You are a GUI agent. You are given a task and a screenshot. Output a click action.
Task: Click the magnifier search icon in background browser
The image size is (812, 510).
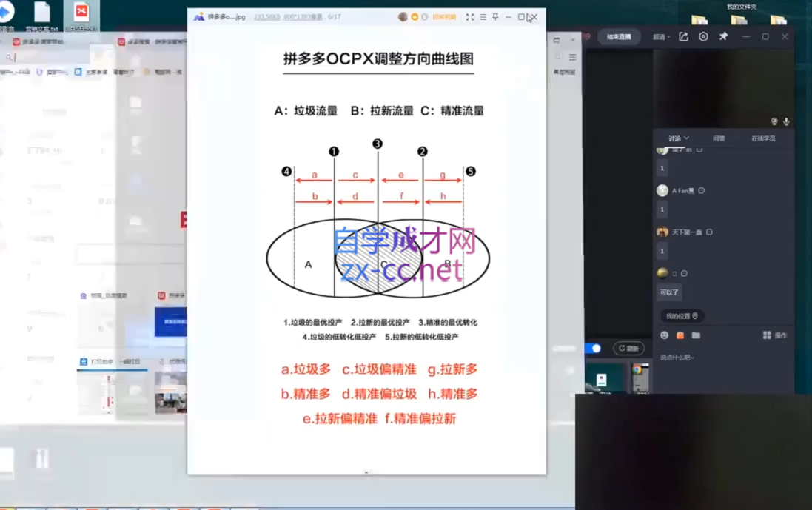9,58
